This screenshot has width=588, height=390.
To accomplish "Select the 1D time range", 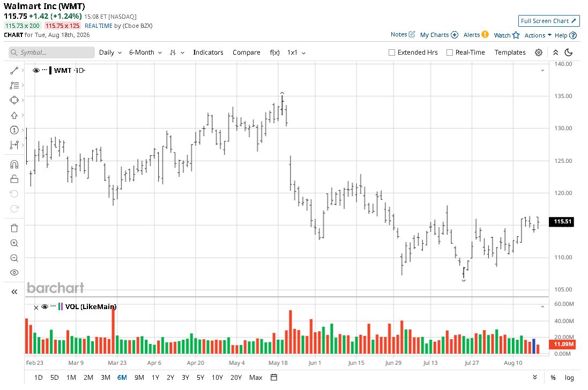I will (x=38, y=377).
